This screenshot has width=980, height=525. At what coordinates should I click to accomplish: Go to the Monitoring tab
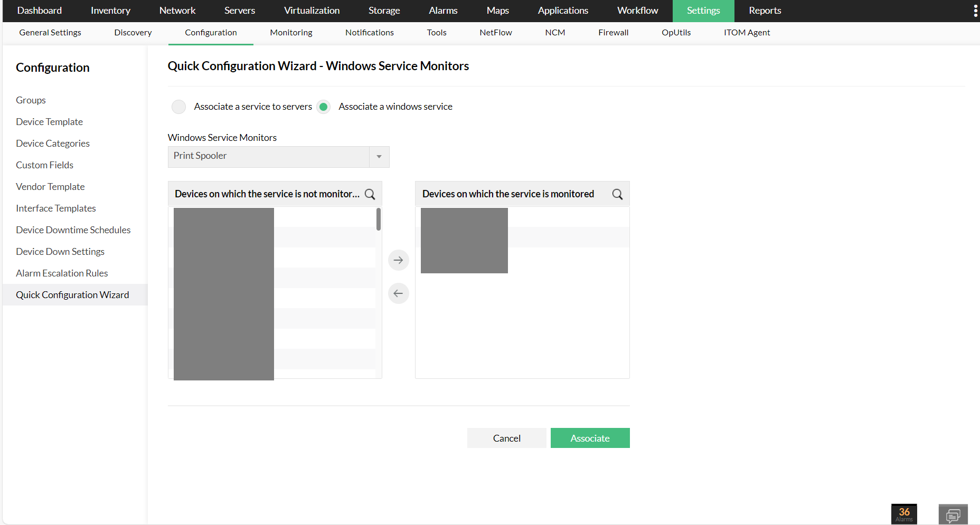point(291,33)
